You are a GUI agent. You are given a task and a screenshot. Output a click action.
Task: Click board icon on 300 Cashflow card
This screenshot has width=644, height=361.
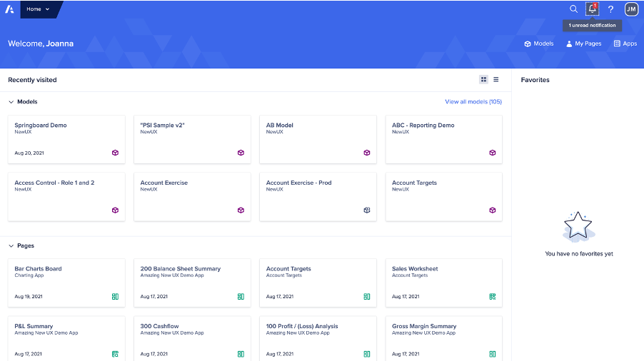click(241, 354)
